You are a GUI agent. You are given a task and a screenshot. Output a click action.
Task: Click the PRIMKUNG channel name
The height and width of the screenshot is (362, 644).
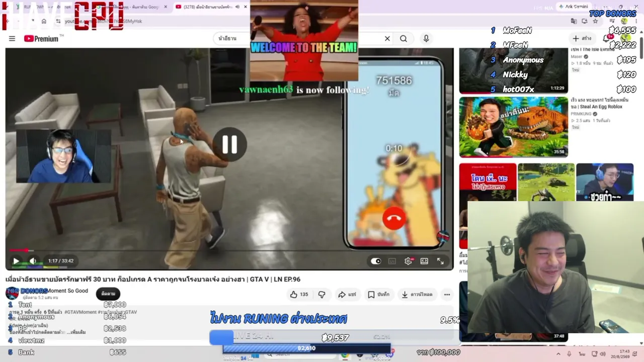point(581,114)
